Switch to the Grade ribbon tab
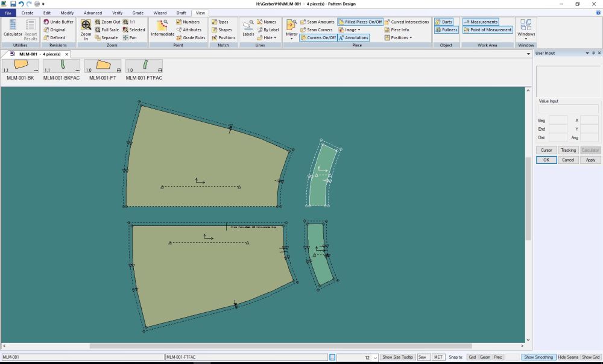603x364 pixels. click(x=137, y=13)
